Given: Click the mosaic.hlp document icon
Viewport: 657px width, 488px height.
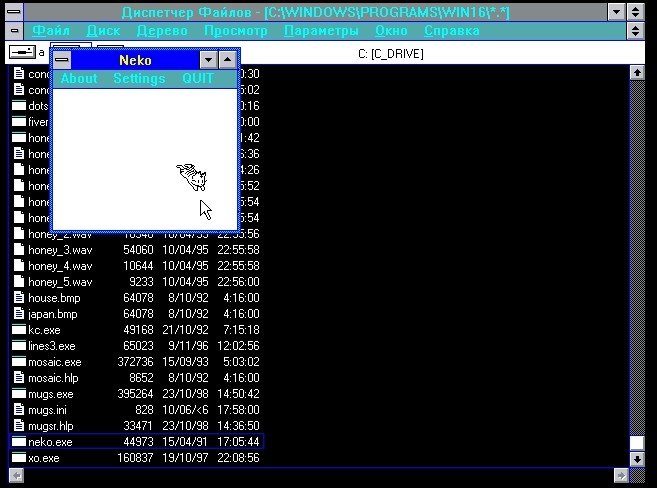Looking at the screenshot, I should click(19, 378).
